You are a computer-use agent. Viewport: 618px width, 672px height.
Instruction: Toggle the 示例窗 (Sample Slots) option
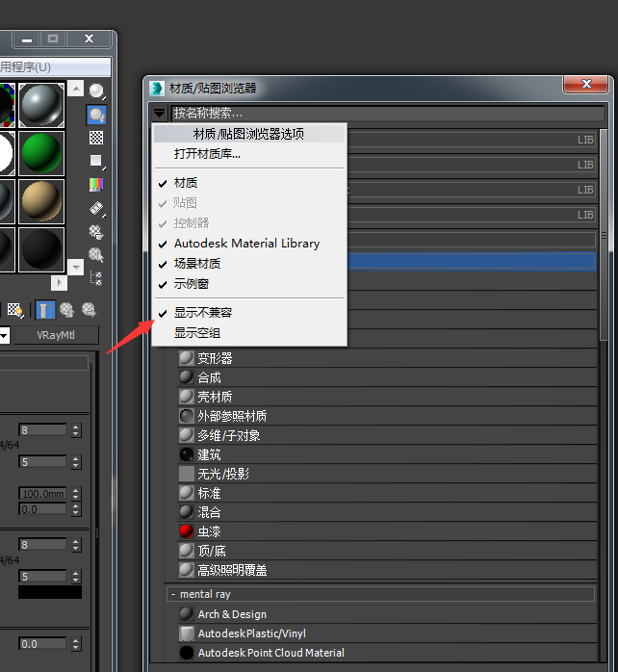point(249,284)
